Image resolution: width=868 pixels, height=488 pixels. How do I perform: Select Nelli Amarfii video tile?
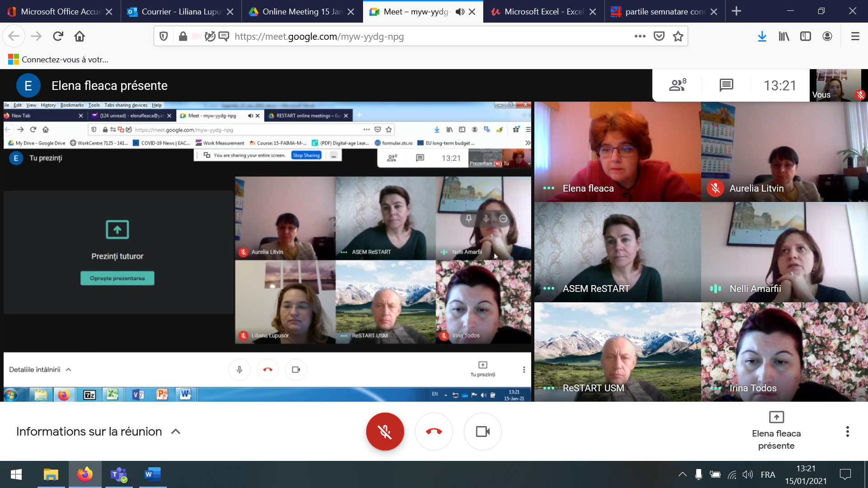[x=784, y=252]
